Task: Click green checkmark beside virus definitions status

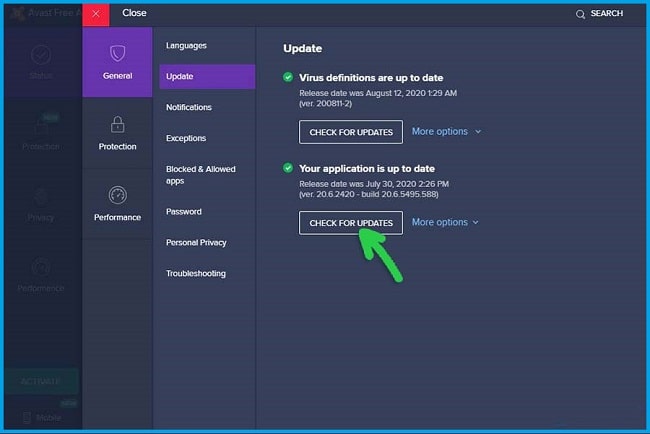Action: (x=288, y=77)
